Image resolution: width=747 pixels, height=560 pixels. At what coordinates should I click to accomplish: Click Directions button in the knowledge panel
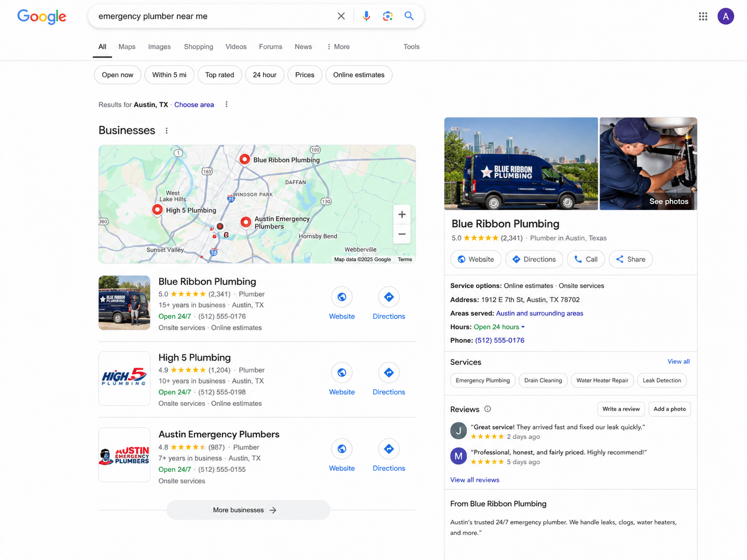534,259
